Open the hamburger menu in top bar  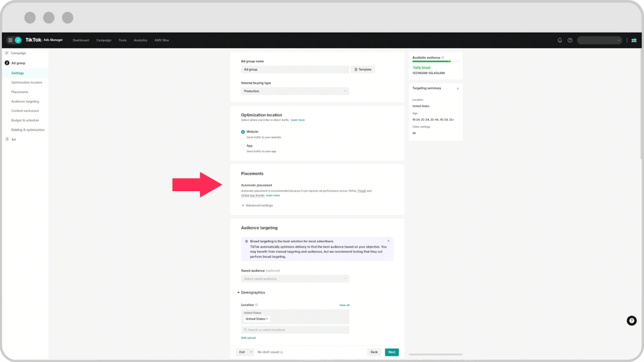click(x=10, y=40)
